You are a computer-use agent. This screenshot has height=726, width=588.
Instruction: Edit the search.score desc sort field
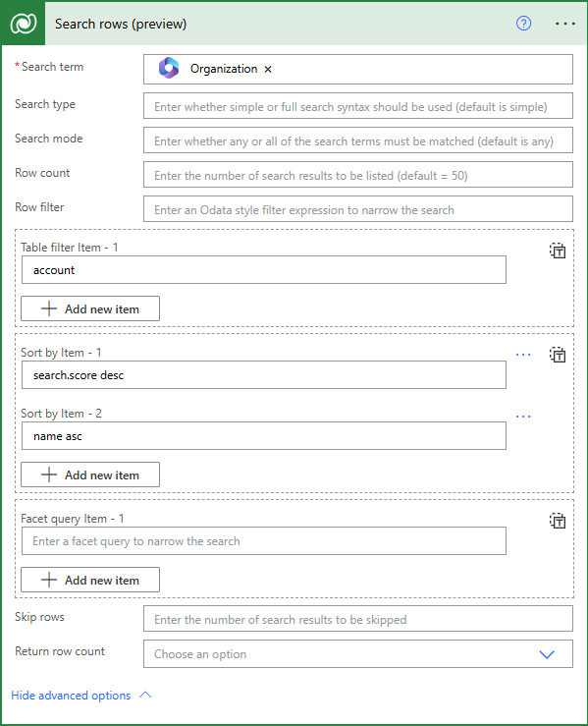click(x=264, y=375)
